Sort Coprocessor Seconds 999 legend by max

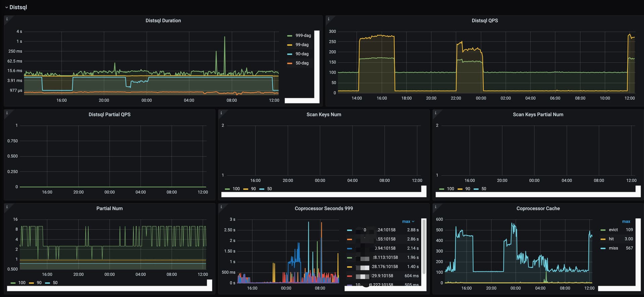(408, 221)
